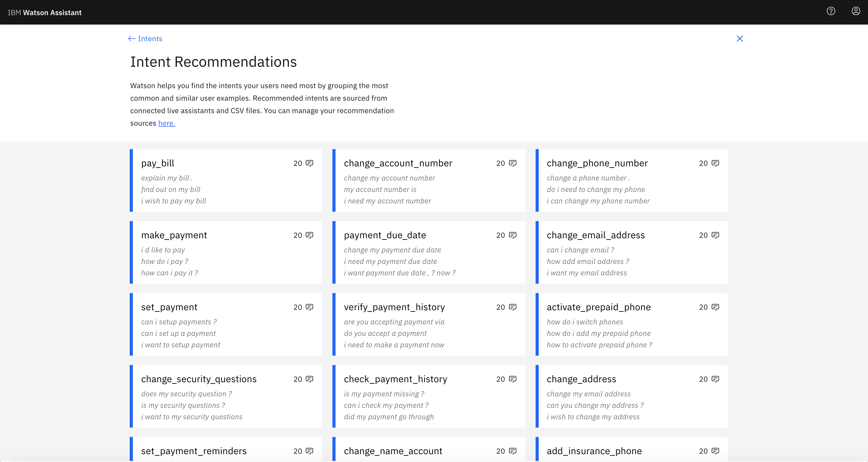Open the user profile avatar icon
Viewport: 868px width, 462px height.
pos(855,11)
